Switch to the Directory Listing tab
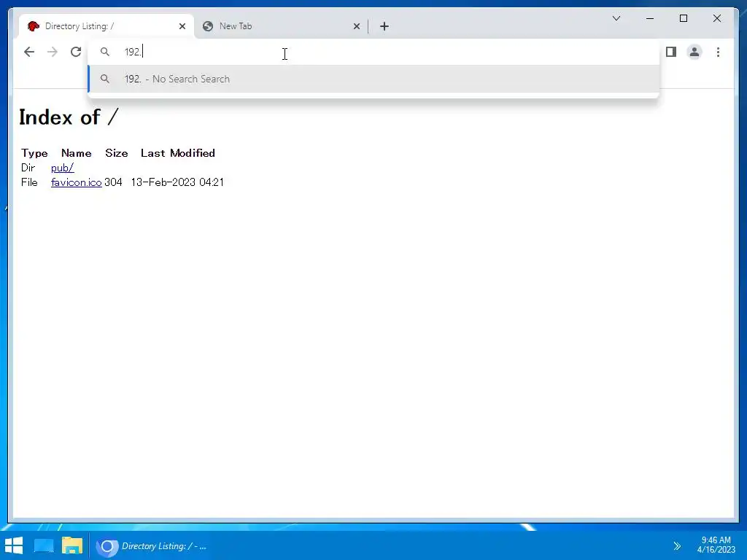Viewport: 747px width, 560px height. point(107,26)
